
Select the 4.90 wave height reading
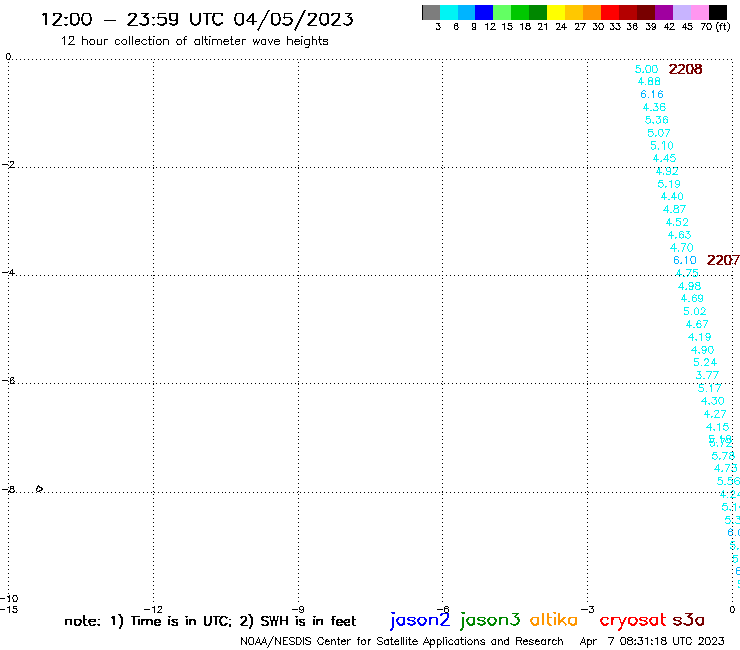(702, 350)
